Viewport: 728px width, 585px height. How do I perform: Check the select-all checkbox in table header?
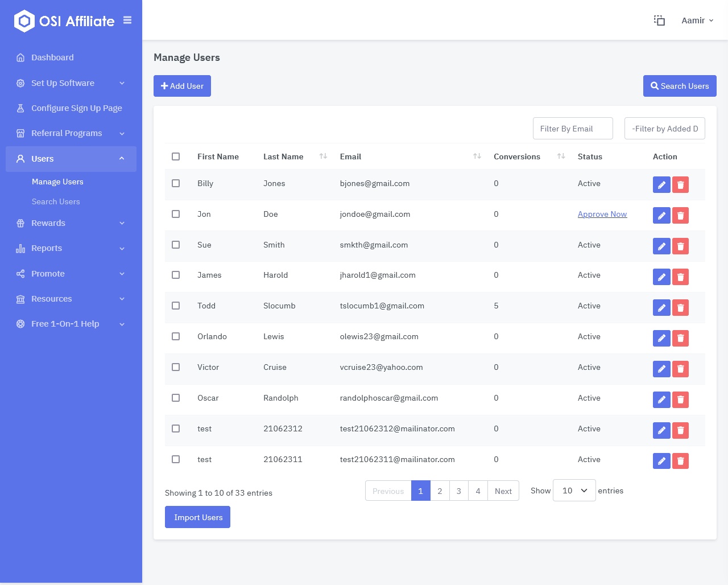tap(176, 156)
